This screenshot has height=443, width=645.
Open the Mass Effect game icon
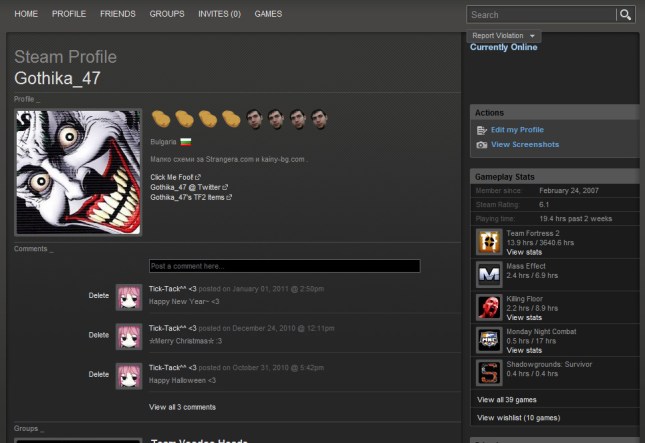[489, 274]
